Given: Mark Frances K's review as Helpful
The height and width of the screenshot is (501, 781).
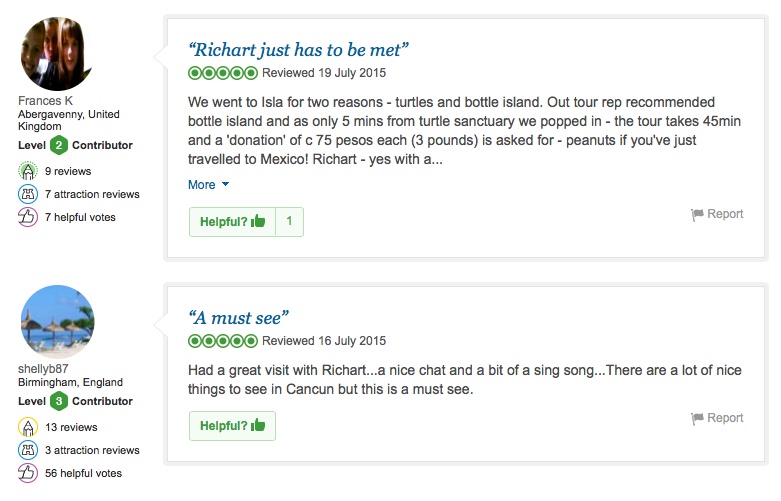Looking at the screenshot, I should click(x=232, y=222).
